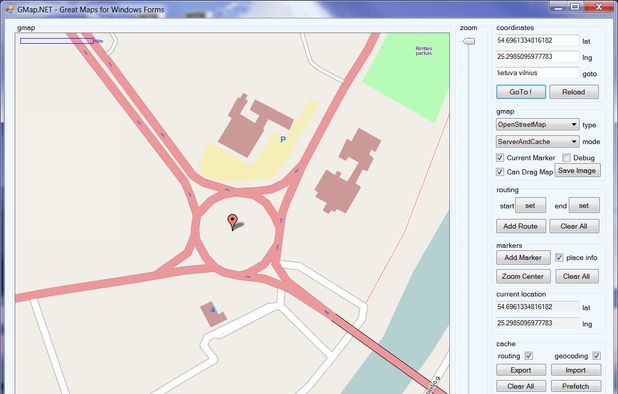The height and width of the screenshot is (394, 618).
Task: Click the GMap.NET title bar app icon
Action: [x=9, y=8]
